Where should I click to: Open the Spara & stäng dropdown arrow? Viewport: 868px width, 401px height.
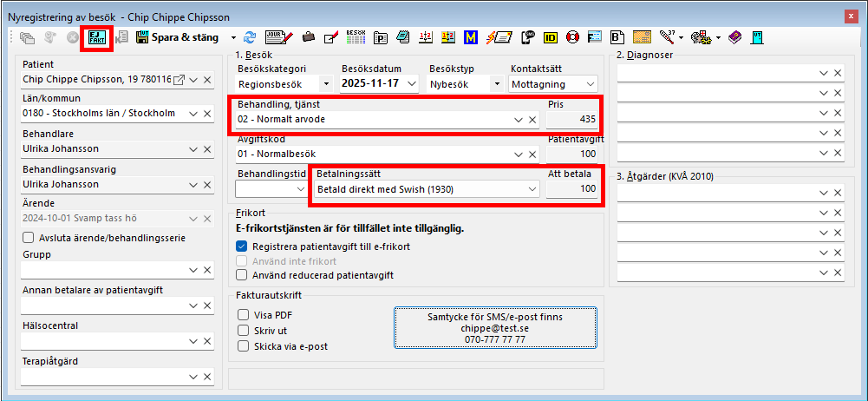coord(233,37)
